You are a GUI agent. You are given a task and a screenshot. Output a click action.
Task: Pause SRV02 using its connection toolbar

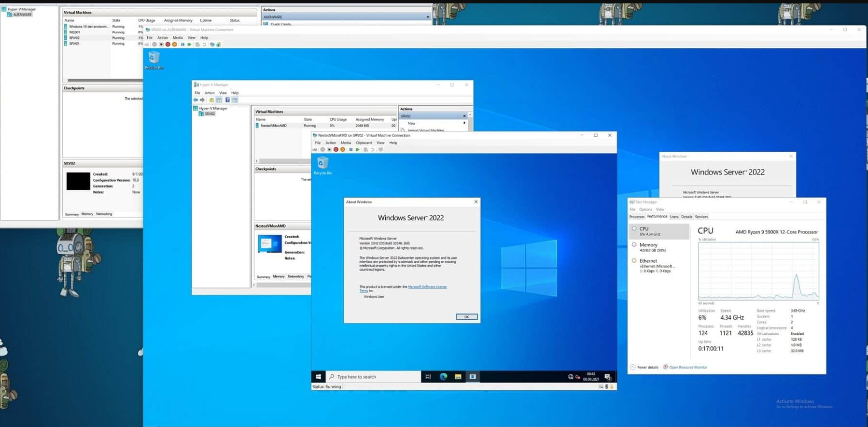click(182, 44)
